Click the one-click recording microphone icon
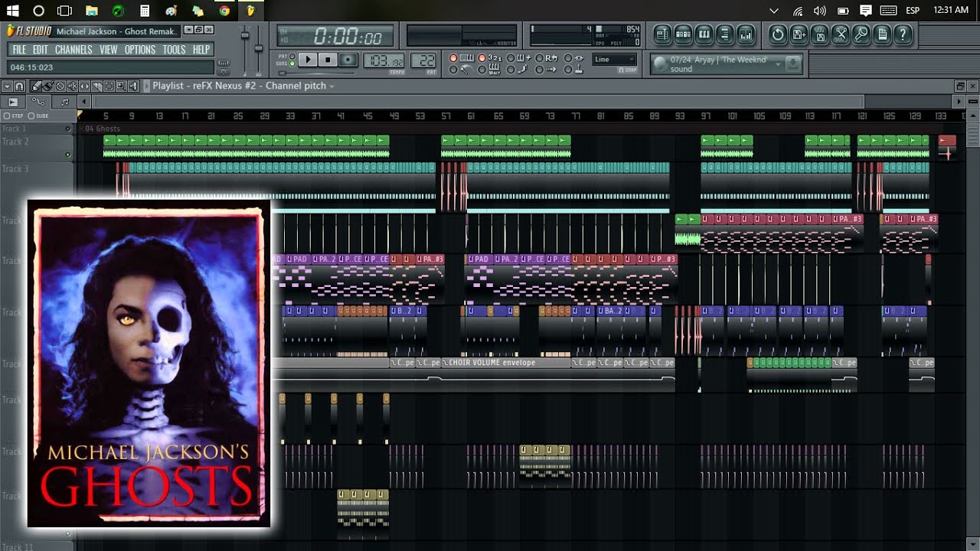The height and width of the screenshot is (551, 980). pos(861,34)
